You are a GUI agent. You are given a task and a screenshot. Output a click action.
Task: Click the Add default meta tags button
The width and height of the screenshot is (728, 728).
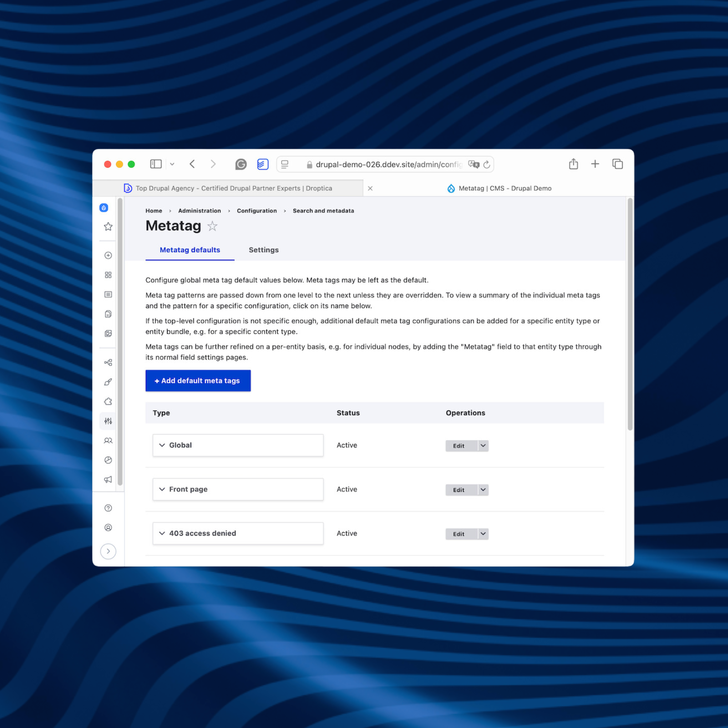coord(198,381)
